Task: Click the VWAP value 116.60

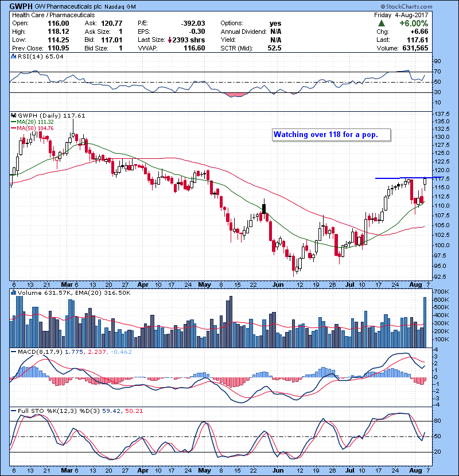Action: pyautogui.click(x=195, y=48)
